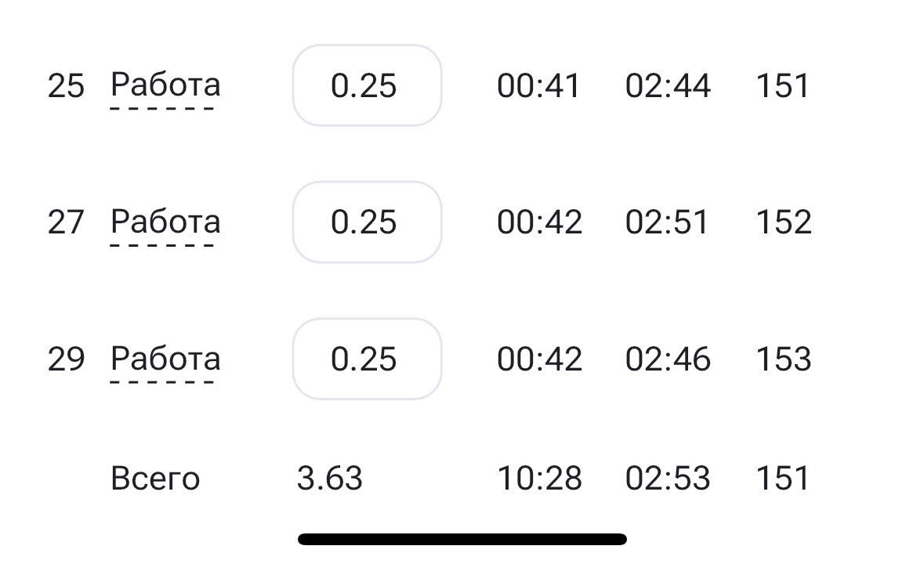Tap the total distance 3.63
This screenshot has height=564, width=924.
pyautogui.click(x=330, y=478)
